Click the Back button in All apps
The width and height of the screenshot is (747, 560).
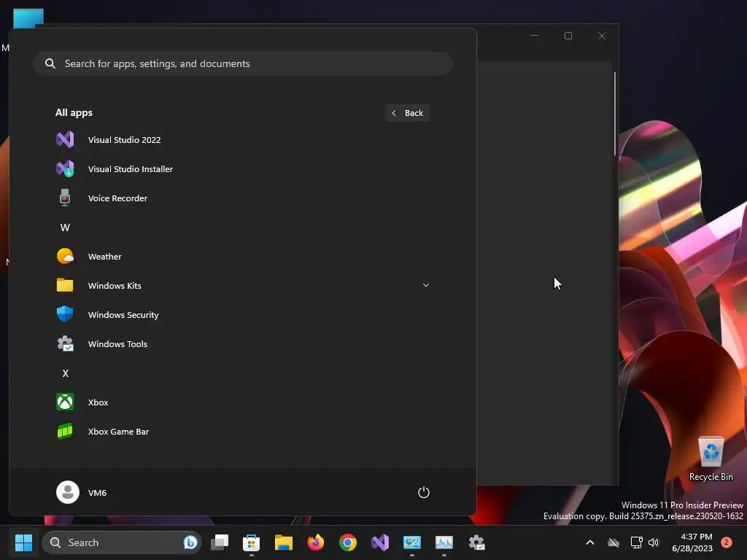coord(407,113)
